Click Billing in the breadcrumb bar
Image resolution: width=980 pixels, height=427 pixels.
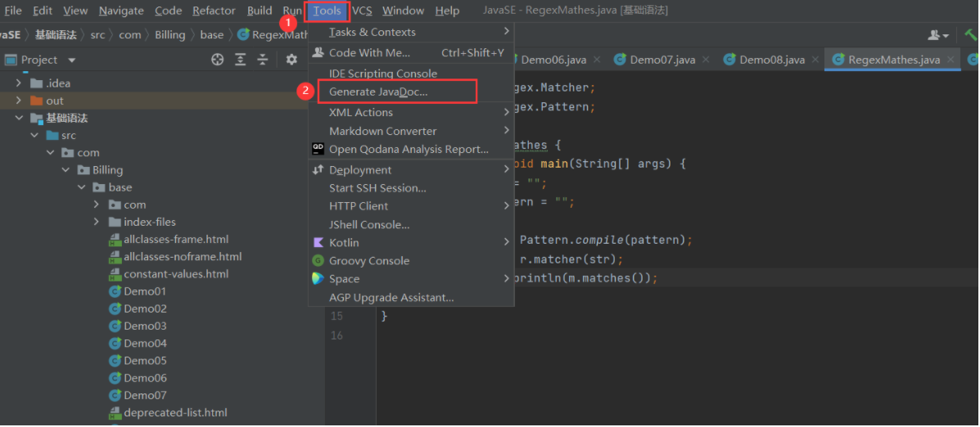tap(170, 35)
